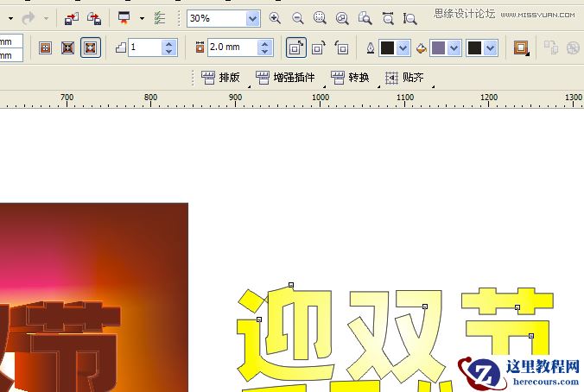Click the contour offset icon

click(x=200, y=47)
